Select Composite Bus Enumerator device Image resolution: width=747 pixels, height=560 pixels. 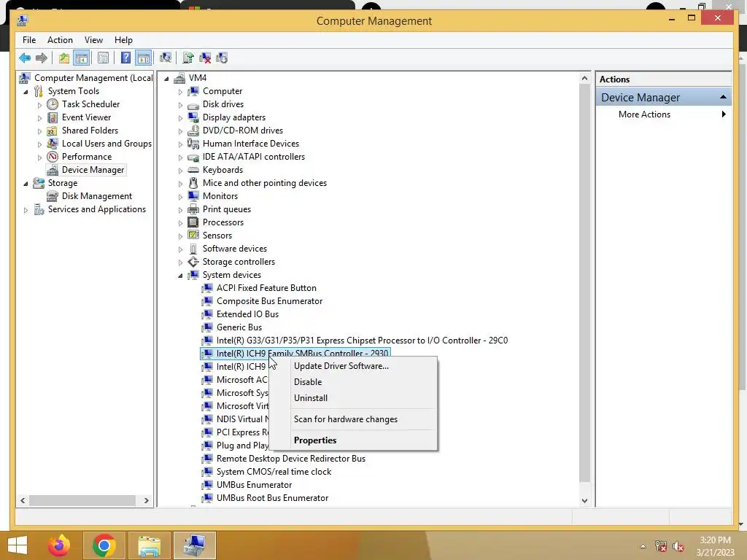coord(269,301)
